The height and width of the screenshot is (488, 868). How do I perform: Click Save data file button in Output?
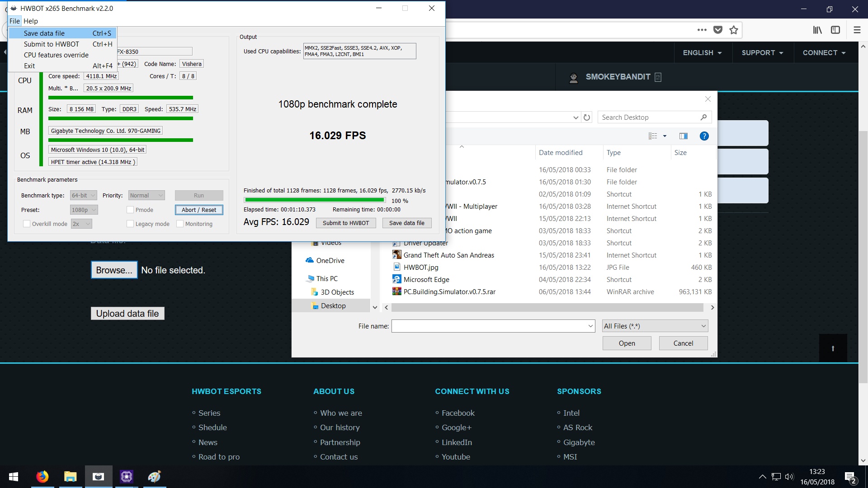[x=407, y=223]
